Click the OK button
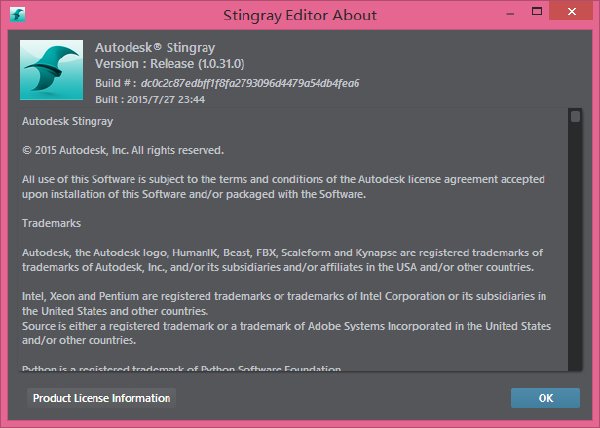The image size is (600, 428). pyautogui.click(x=545, y=398)
